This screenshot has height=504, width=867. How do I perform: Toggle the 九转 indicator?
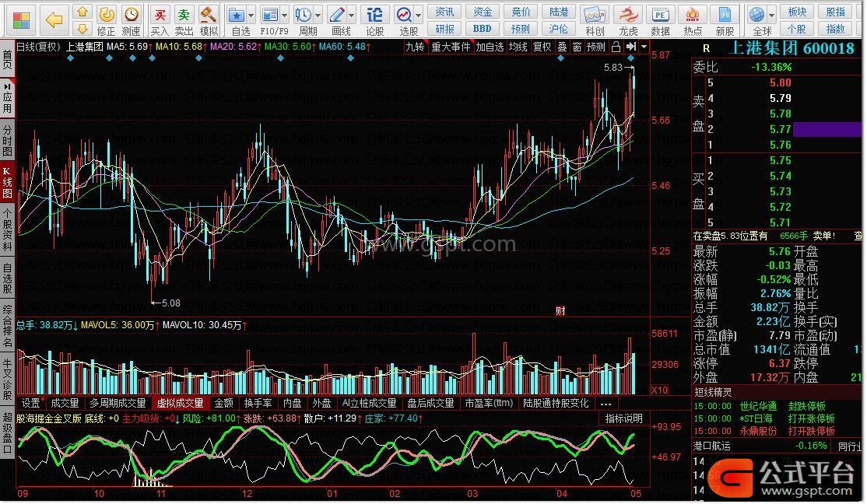pos(415,47)
